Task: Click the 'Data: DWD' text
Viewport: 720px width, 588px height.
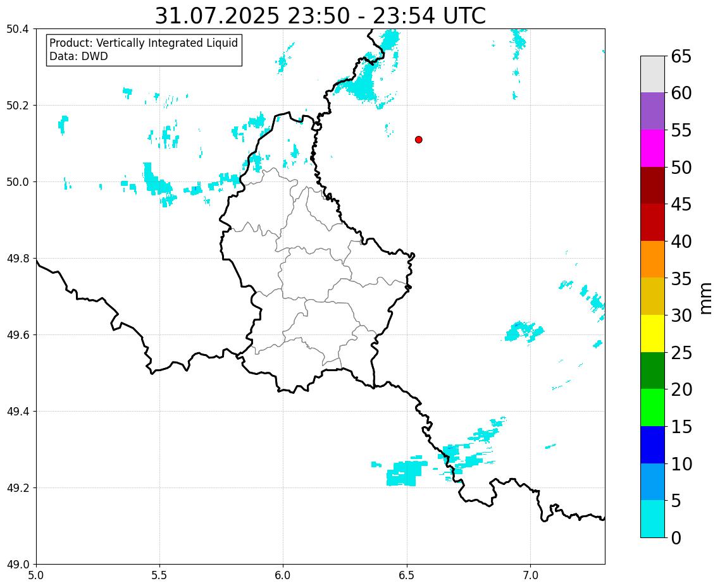Action: tap(78, 56)
